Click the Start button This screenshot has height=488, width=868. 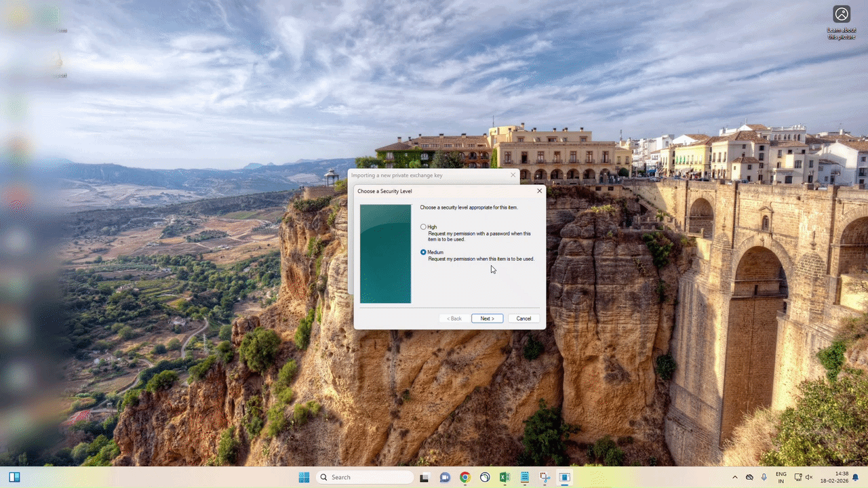tap(304, 477)
